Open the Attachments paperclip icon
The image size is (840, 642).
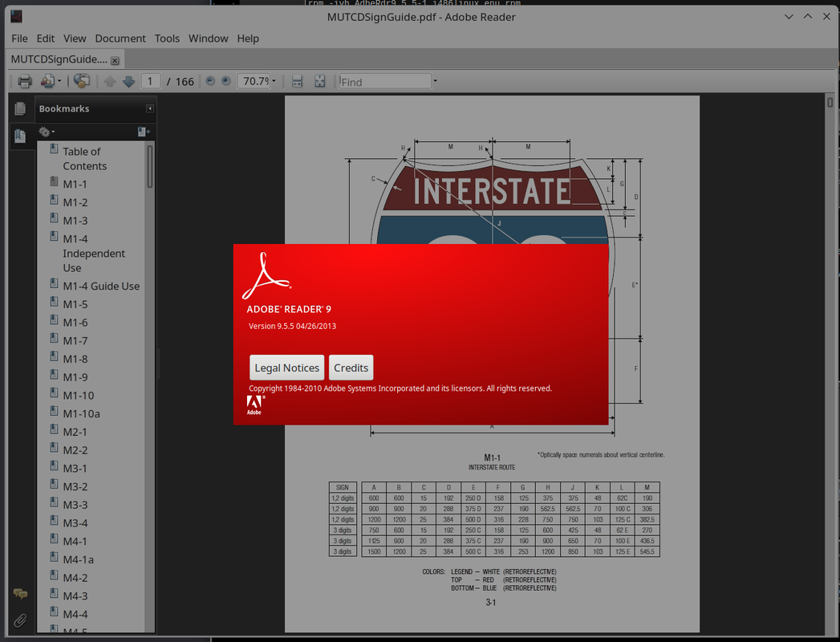point(20,620)
